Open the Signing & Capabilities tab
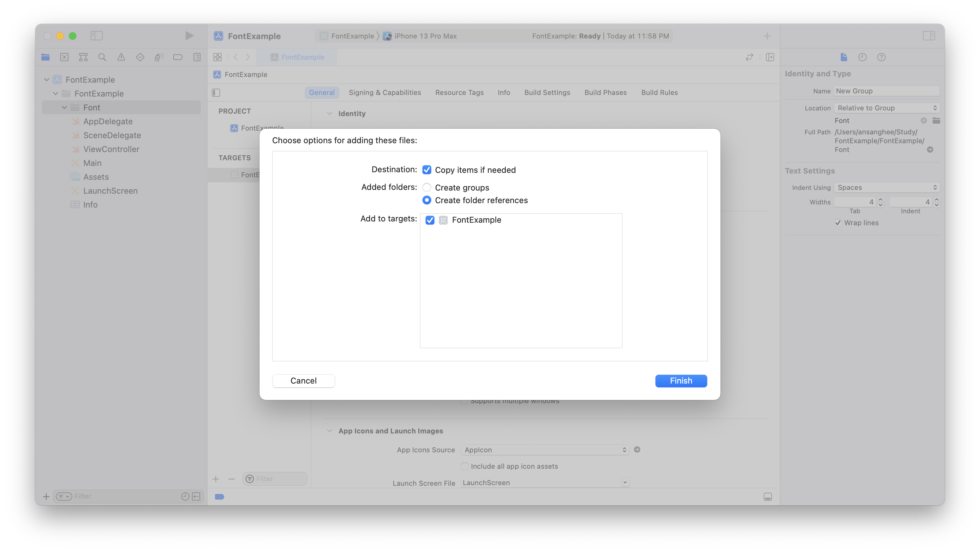This screenshot has height=552, width=980. click(x=385, y=92)
